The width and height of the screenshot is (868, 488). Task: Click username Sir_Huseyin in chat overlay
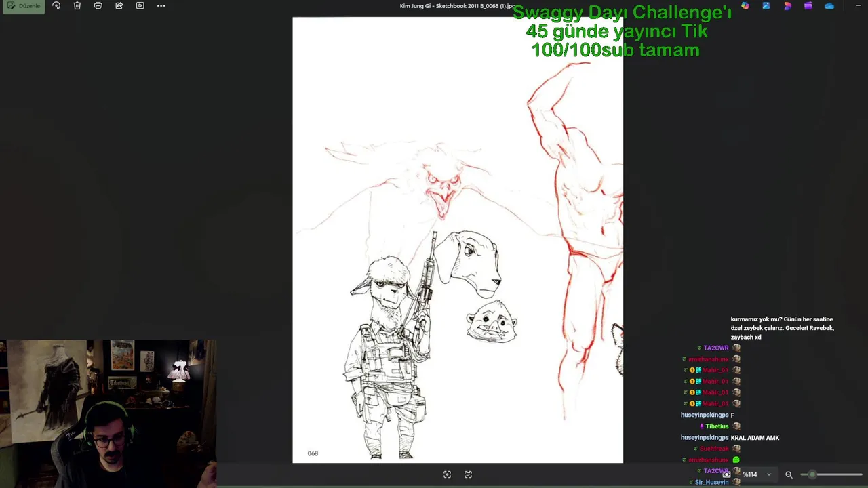712,482
